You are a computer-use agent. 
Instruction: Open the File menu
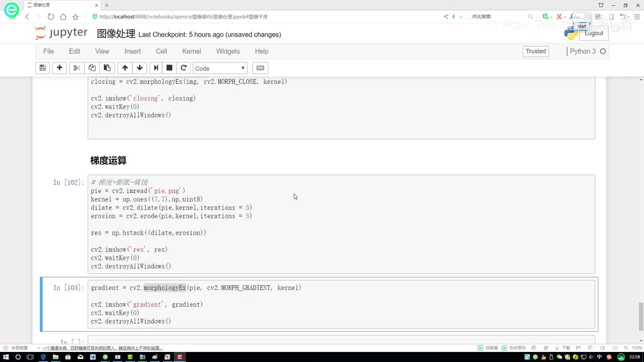[48, 51]
